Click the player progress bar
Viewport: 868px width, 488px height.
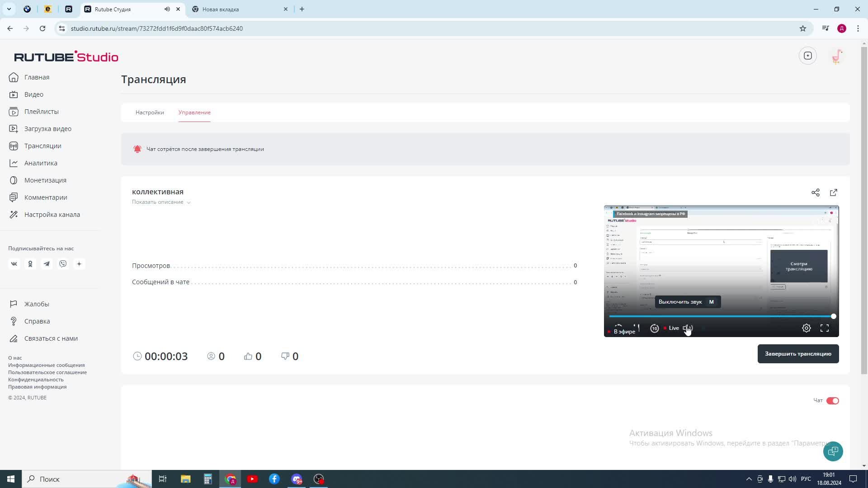[x=721, y=316]
